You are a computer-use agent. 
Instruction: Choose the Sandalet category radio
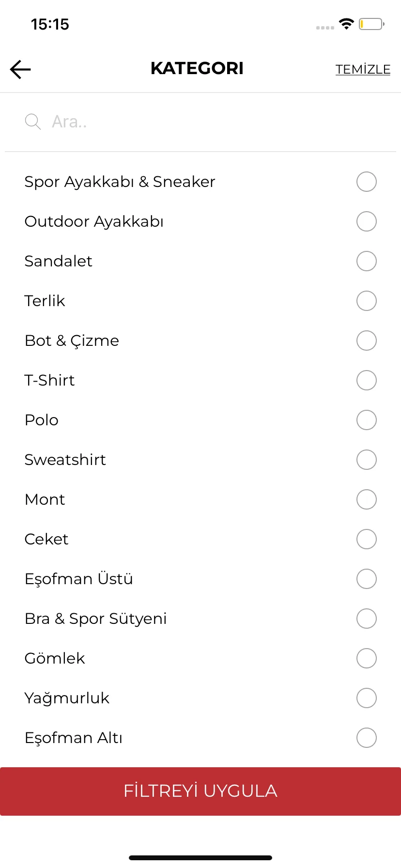tap(367, 261)
